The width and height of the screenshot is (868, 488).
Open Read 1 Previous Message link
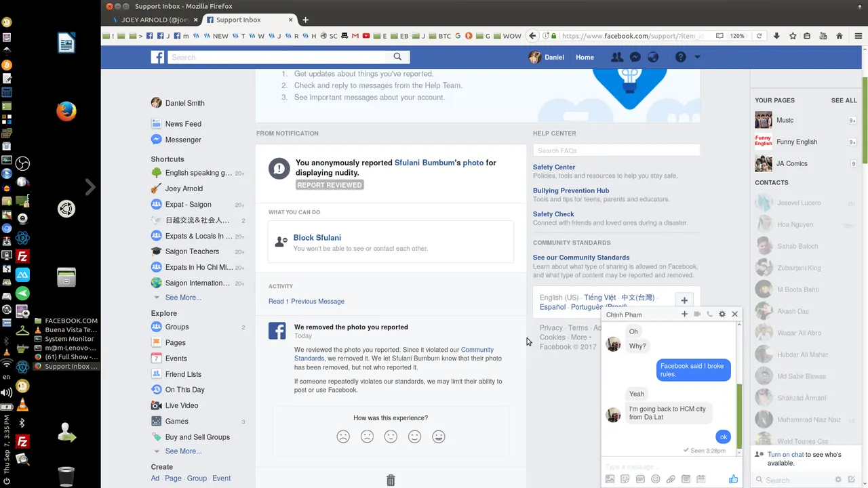[307, 302]
